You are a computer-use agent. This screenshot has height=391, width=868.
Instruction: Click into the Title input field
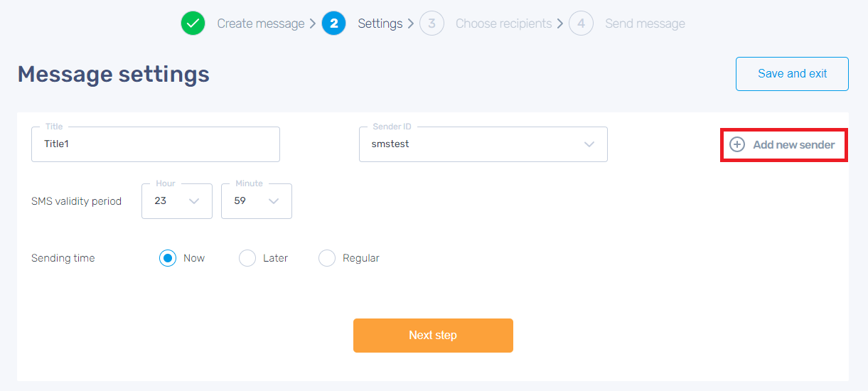point(156,144)
